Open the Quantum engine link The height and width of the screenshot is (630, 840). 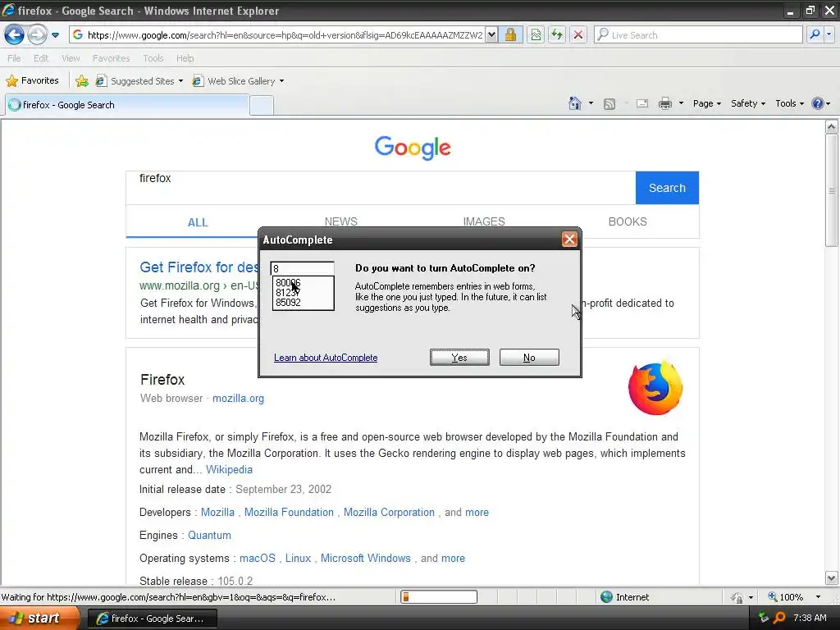click(209, 535)
